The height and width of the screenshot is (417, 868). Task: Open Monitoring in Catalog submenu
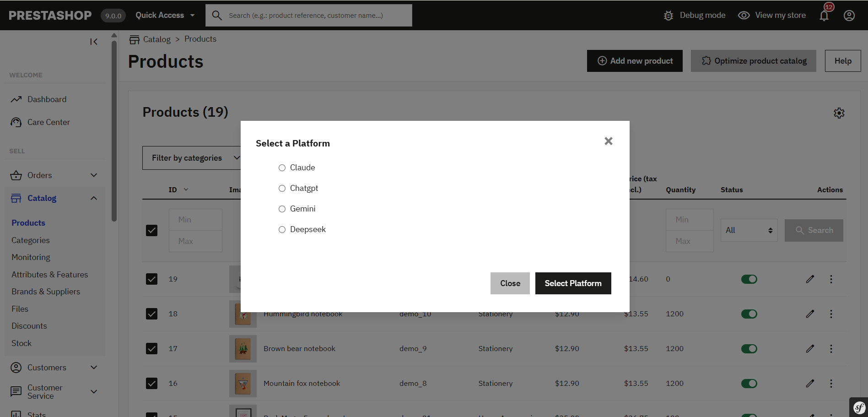tap(31, 257)
